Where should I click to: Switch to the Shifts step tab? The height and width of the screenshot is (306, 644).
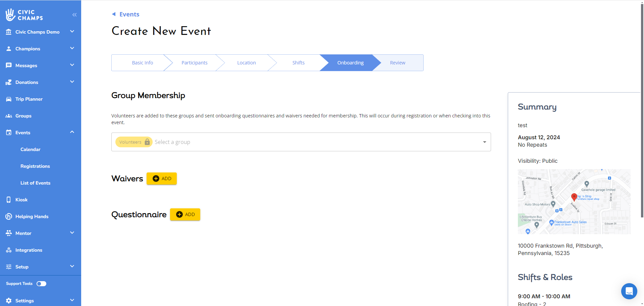298,63
